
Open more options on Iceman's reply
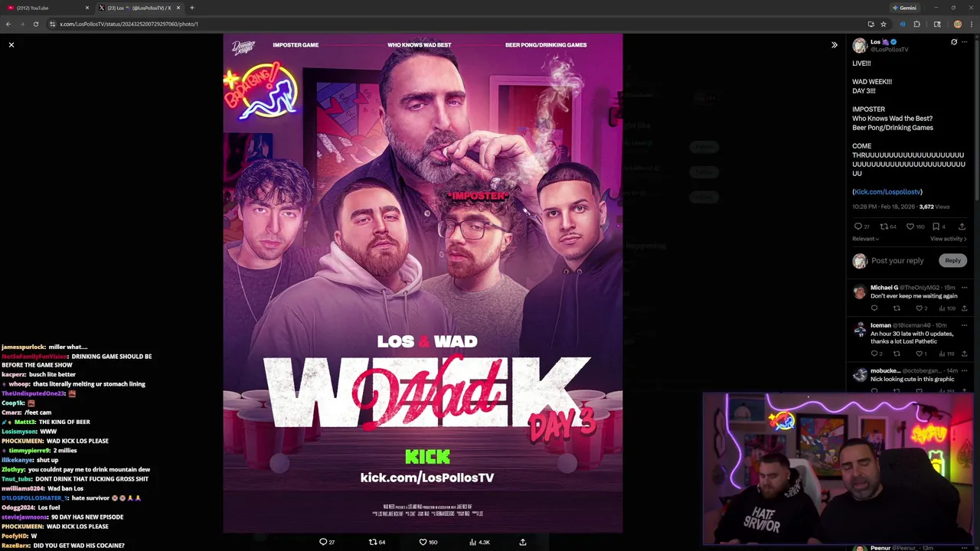(x=964, y=325)
